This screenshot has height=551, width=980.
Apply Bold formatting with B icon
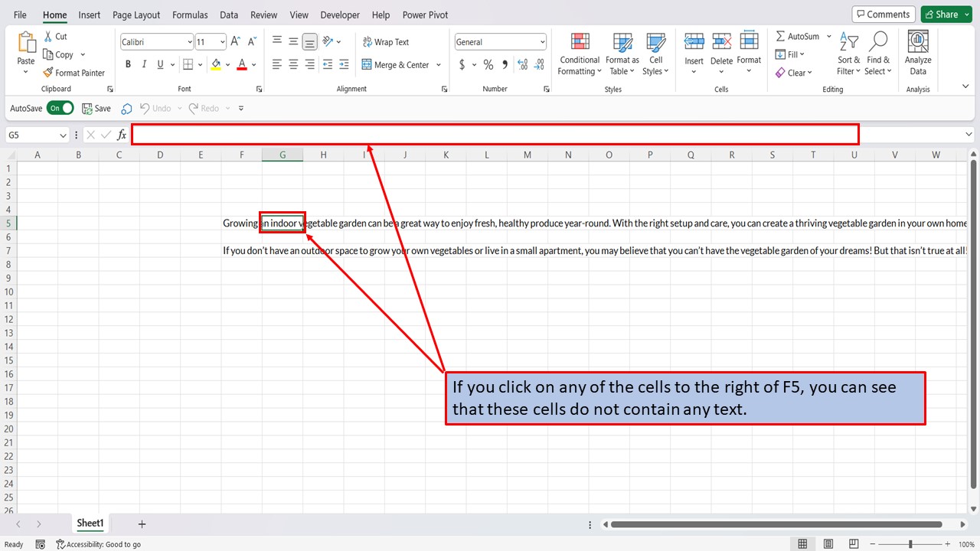pos(128,65)
